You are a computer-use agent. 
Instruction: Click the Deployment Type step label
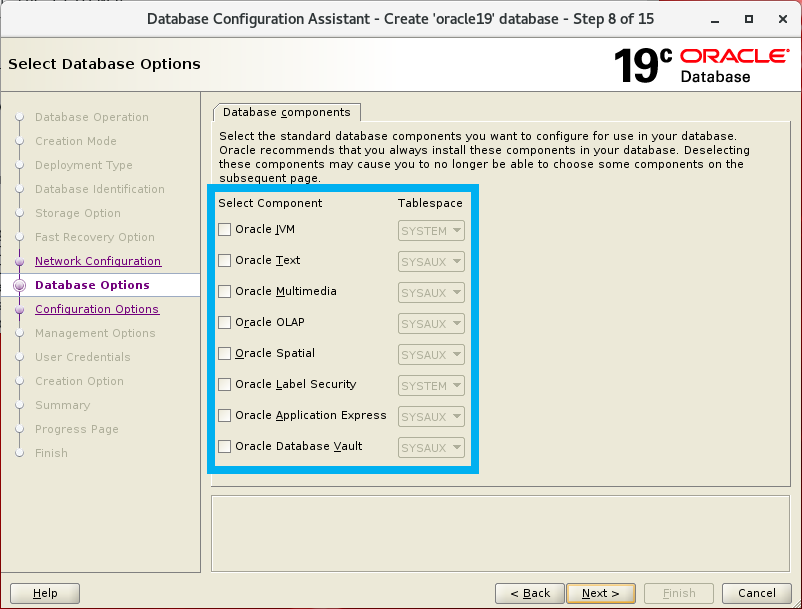[x=83, y=165]
